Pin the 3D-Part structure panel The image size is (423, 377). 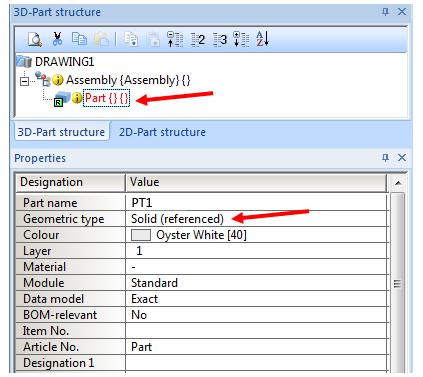click(x=385, y=12)
